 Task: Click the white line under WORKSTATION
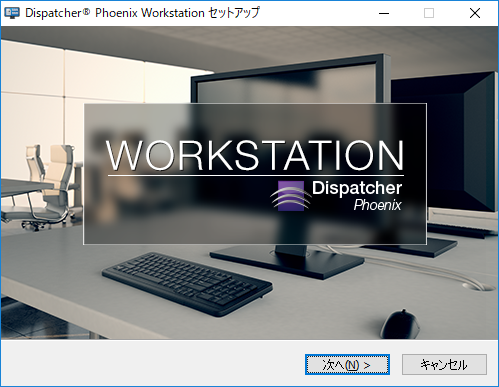click(x=256, y=175)
